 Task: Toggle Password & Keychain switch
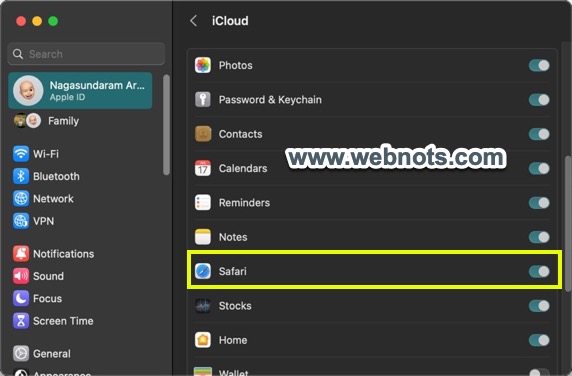(539, 100)
